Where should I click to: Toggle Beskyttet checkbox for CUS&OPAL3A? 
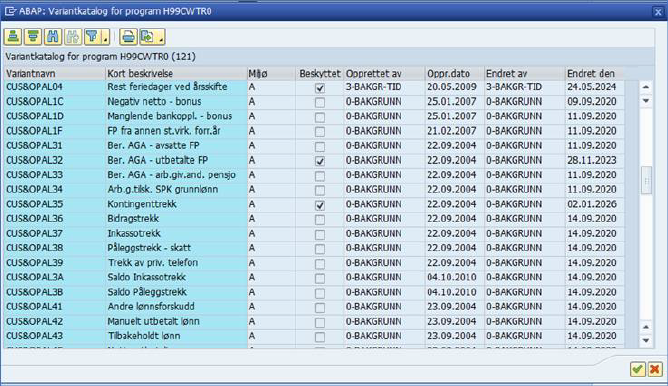[320, 279]
